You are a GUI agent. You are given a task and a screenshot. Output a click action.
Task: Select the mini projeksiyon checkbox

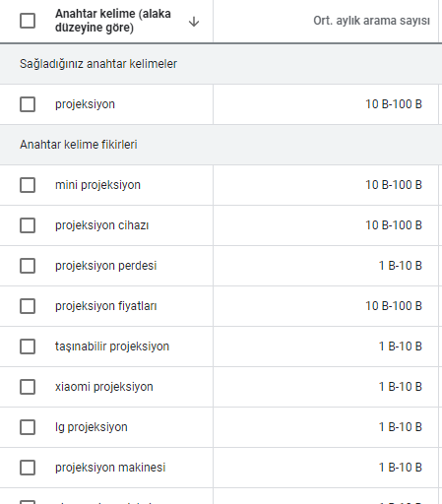point(28,185)
